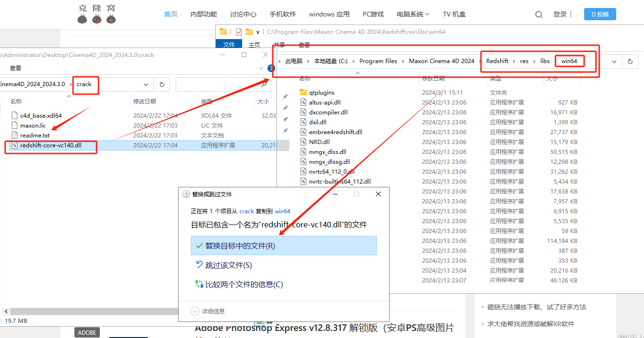Click the clock icon in replace dialog title
Screen dimensions: 644x338
186,194
